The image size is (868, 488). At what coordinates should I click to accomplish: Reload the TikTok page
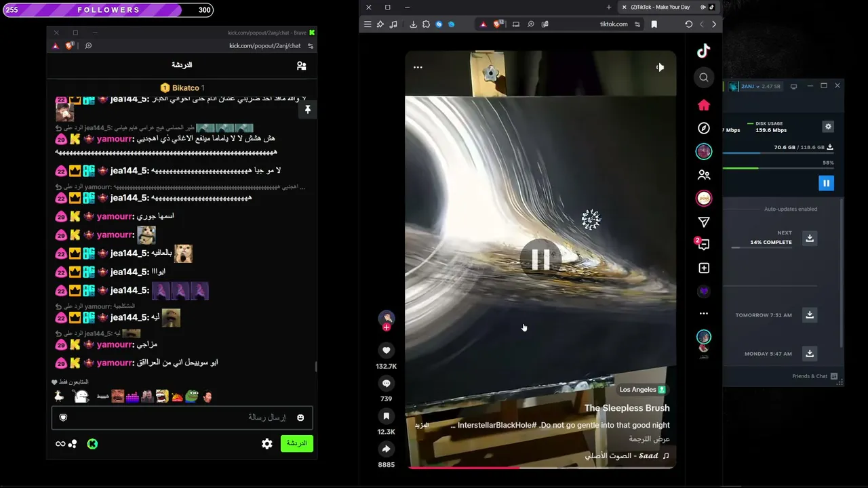pyautogui.click(x=688, y=24)
